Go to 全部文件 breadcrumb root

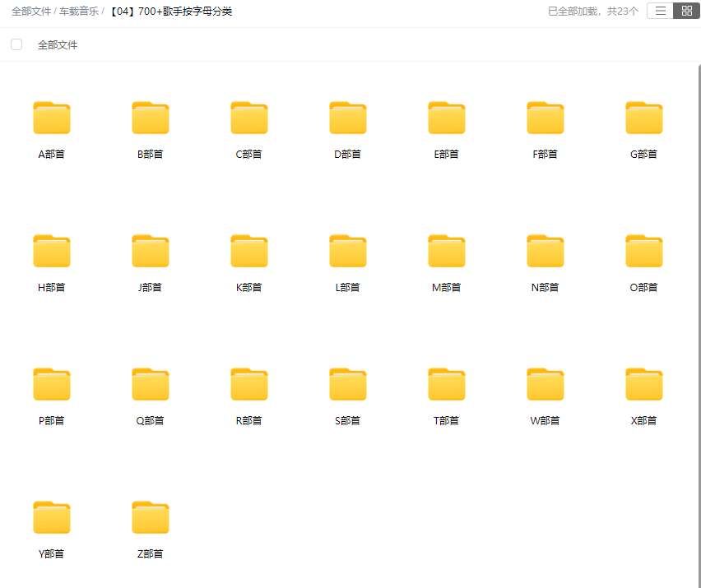click(31, 12)
